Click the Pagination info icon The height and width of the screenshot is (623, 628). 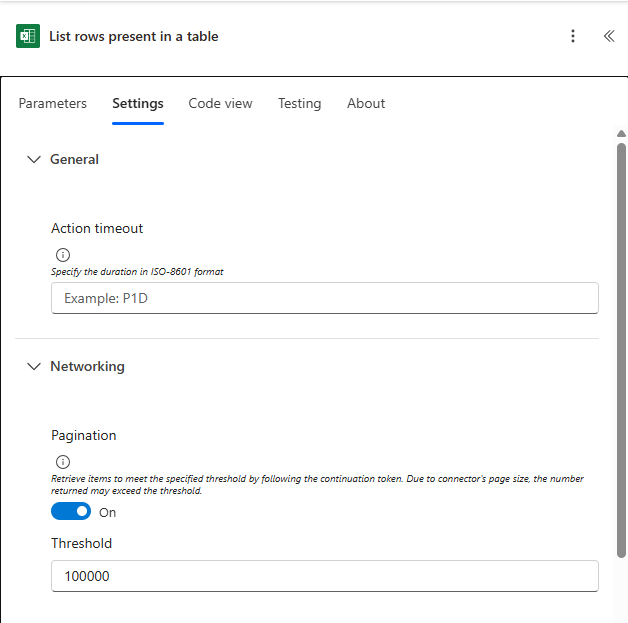(x=63, y=462)
